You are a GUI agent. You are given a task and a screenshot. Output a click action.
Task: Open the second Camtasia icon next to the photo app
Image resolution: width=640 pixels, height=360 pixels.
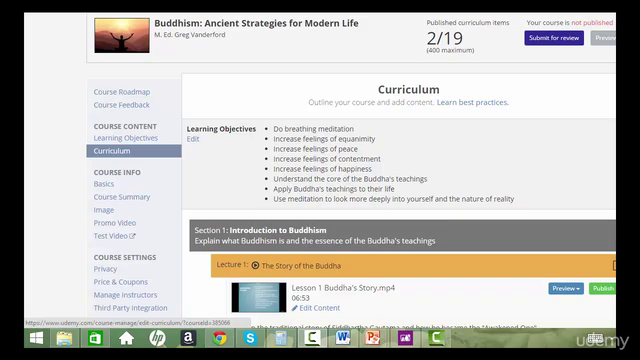436,338
